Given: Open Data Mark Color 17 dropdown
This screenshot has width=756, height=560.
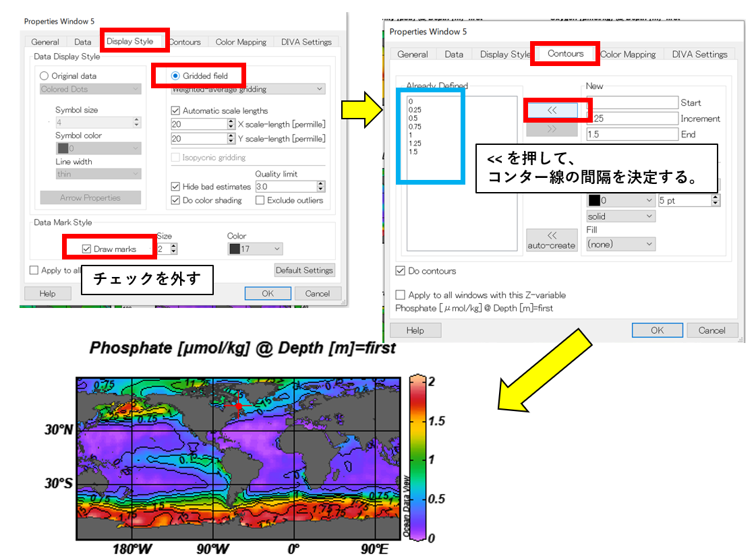Looking at the screenshot, I should coord(255,249).
